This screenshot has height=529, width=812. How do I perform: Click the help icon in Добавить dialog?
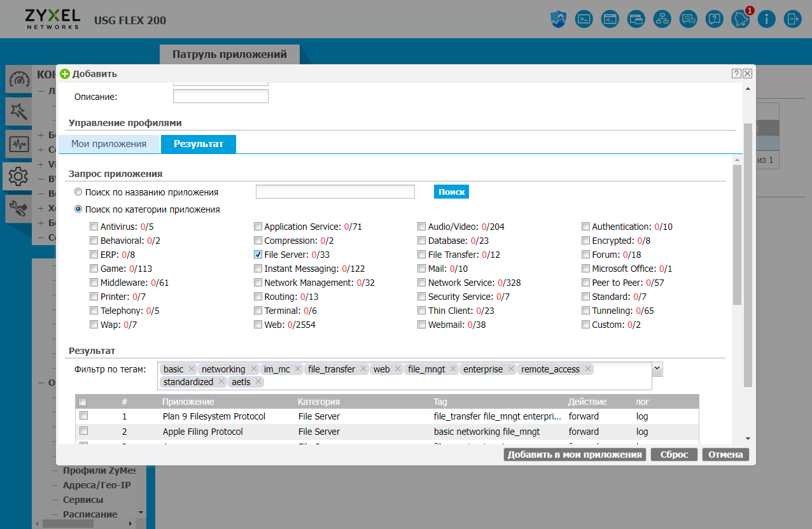point(736,74)
